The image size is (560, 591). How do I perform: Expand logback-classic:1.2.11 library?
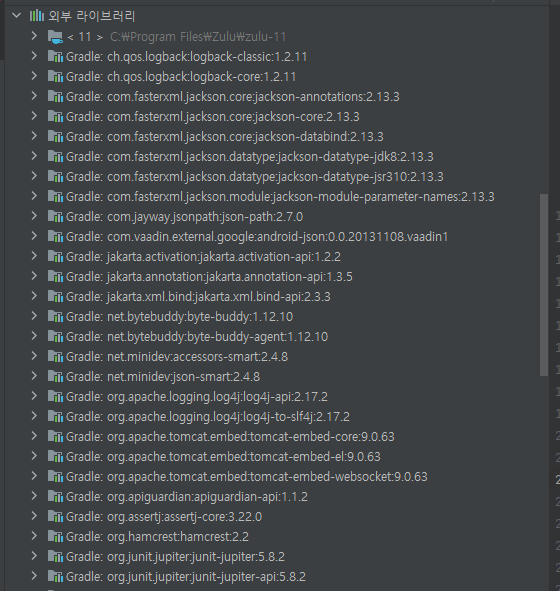[x=34, y=56]
